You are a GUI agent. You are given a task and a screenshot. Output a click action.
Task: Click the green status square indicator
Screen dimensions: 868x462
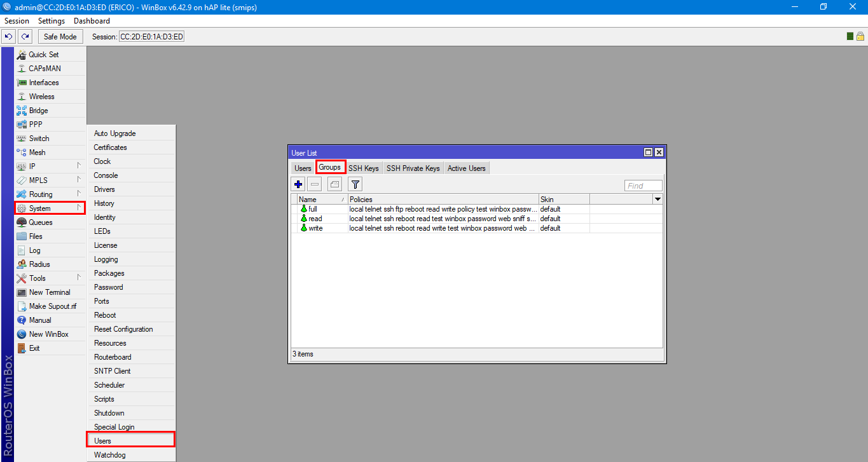click(x=850, y=37)
